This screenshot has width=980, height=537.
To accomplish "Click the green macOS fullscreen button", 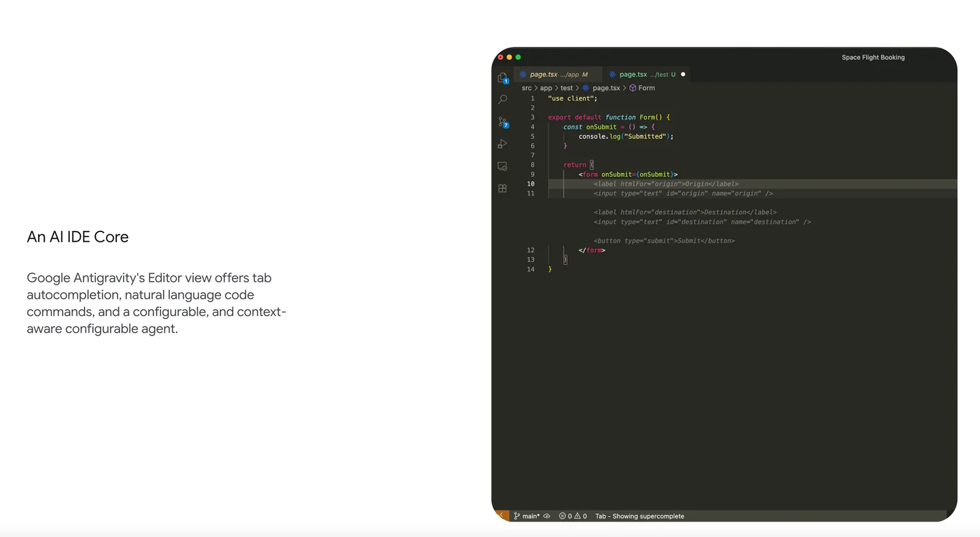I will tap(518, 57).
